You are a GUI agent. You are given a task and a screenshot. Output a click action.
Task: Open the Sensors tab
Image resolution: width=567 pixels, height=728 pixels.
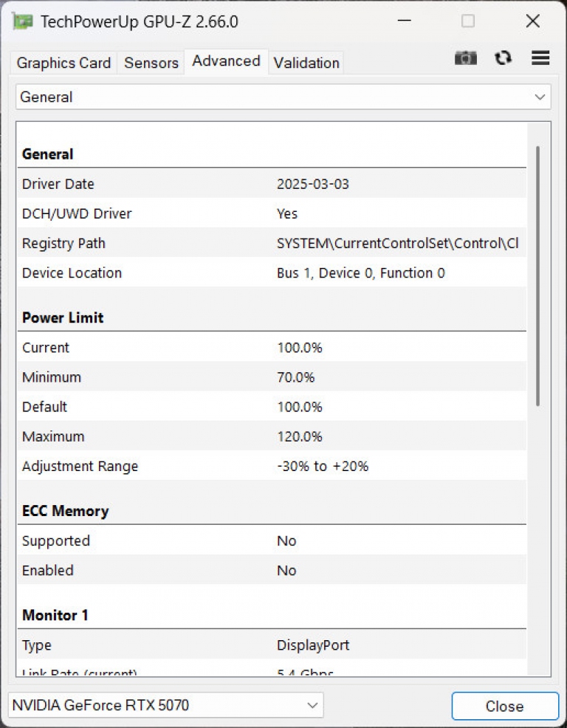pos(151,63)
